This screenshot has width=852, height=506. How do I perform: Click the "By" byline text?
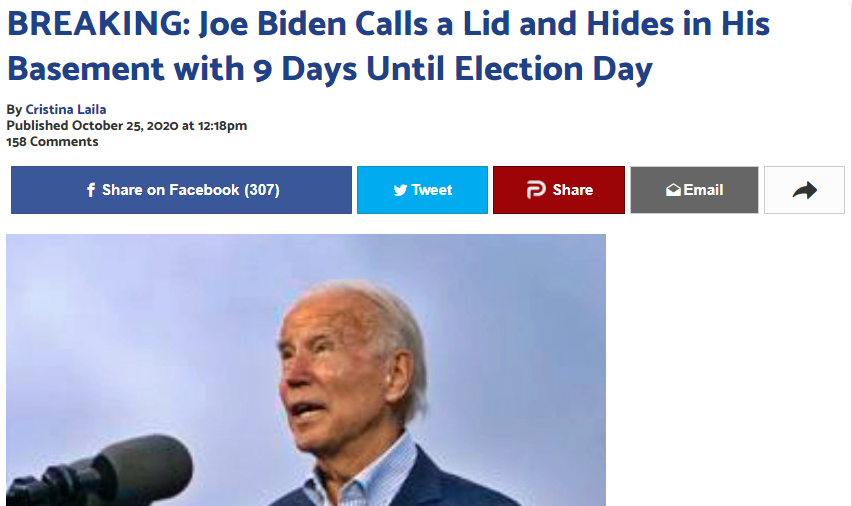(x=14, y=109)
